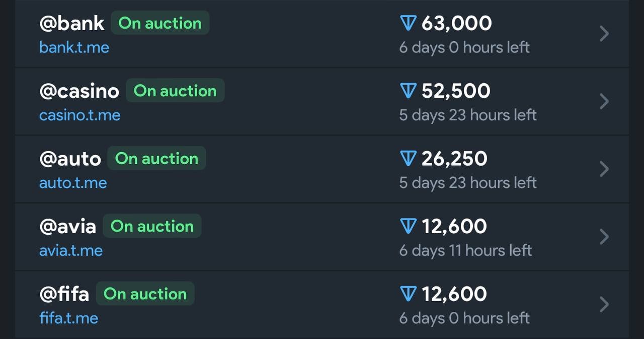Click the On auction badge for @casino
Screen dimensions: 644x339
175,91
